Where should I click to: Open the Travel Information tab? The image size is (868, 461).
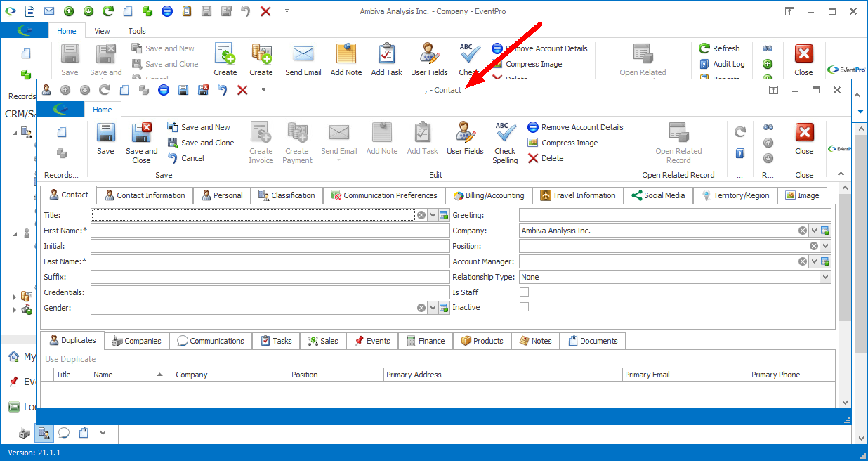[578, 195]
